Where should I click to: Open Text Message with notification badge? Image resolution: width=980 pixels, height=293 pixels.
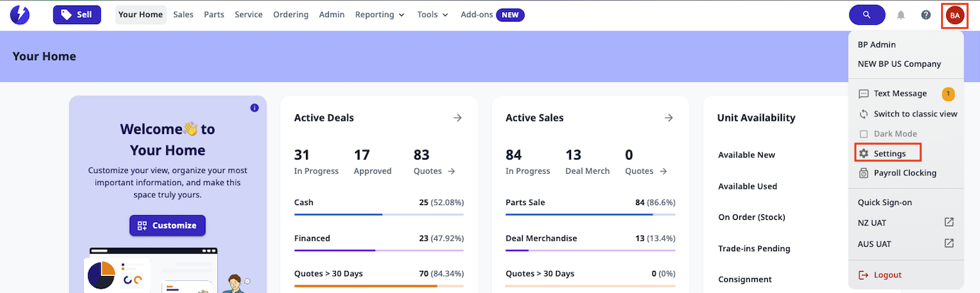pos(900,94)
